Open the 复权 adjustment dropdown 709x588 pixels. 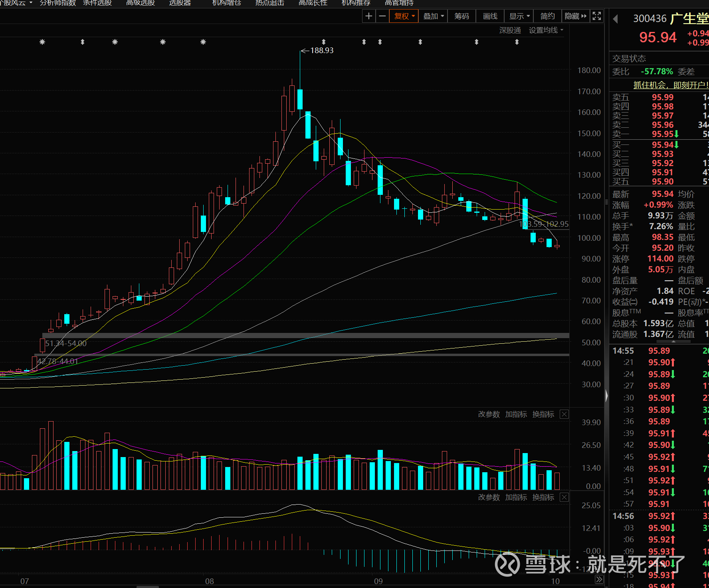404,16
